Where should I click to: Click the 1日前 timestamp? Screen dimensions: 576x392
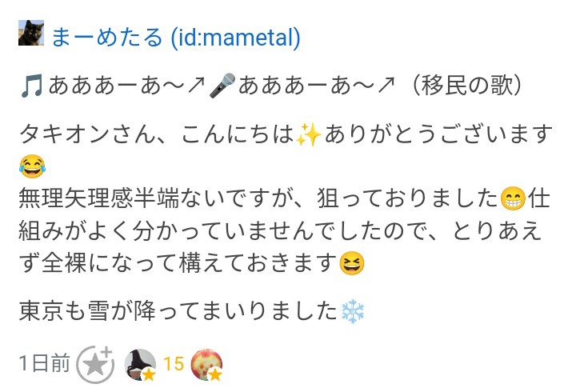(45, 363)
